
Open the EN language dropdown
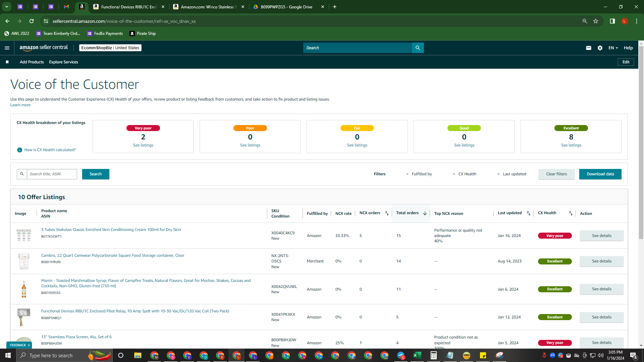tap(613, 48)
